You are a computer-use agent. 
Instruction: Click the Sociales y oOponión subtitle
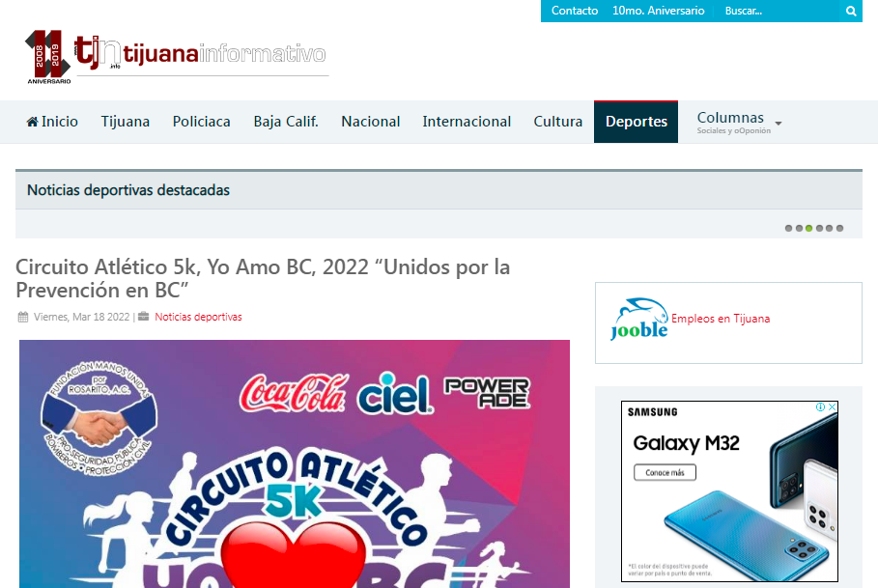(x=733, y=131)
